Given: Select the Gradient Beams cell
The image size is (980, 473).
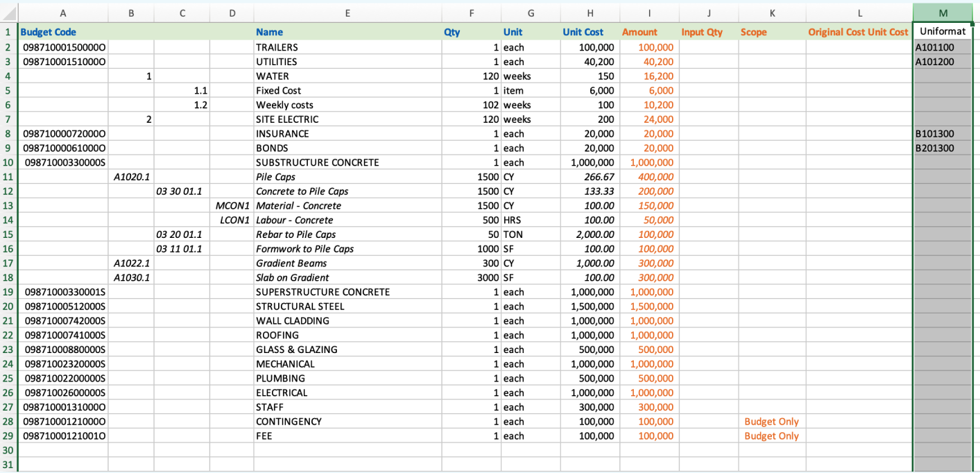Looking at the screenshot, I should [x=347, y=264].
